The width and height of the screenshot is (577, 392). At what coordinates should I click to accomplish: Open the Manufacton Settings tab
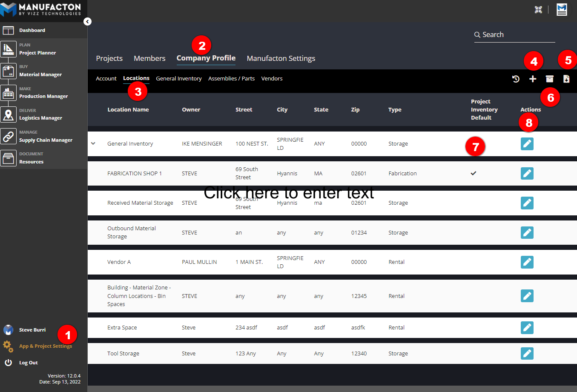[x=281, y=58]
